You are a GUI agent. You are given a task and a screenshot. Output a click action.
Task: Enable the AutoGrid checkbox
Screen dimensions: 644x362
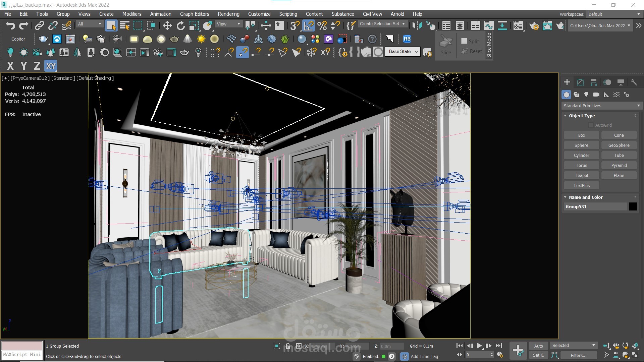coord(591,125)
